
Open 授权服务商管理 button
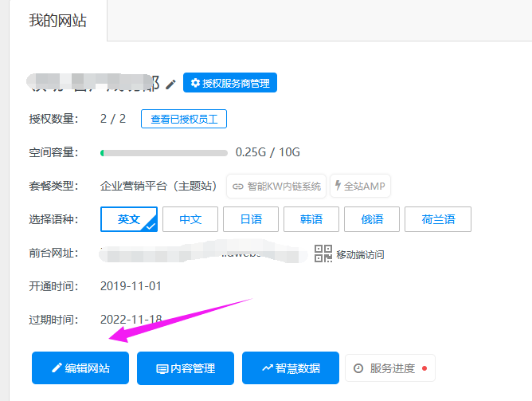230,82
